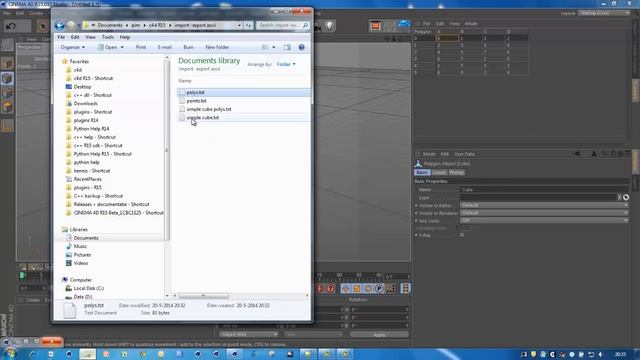Click the round layer picker icon beside Layer field

pos(626,198)
